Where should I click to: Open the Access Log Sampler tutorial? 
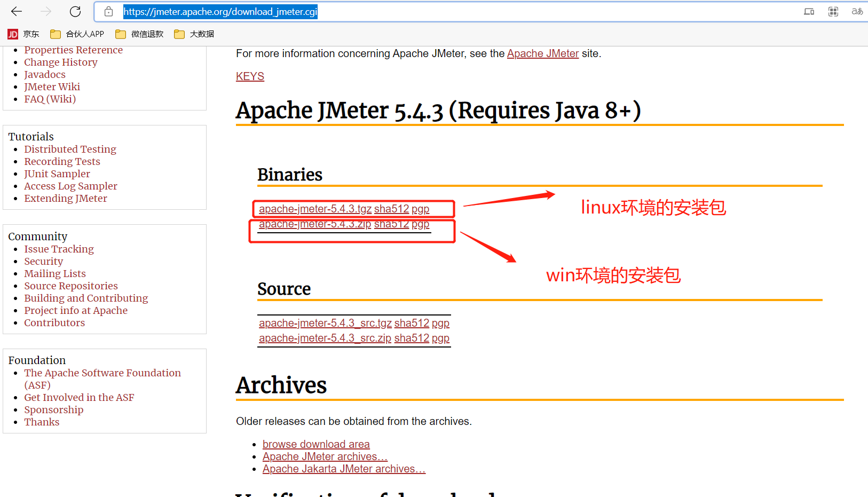click(70, 186)
